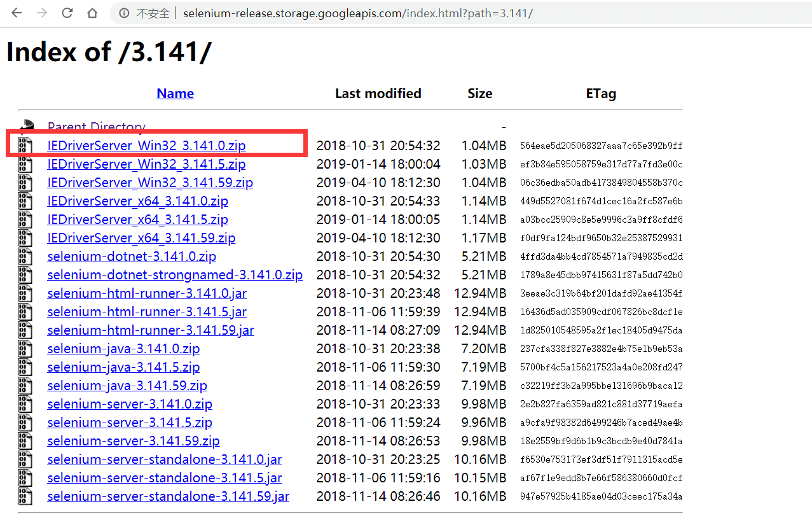Open the selenium-html-runner-3.141.0.jar link

147,293
